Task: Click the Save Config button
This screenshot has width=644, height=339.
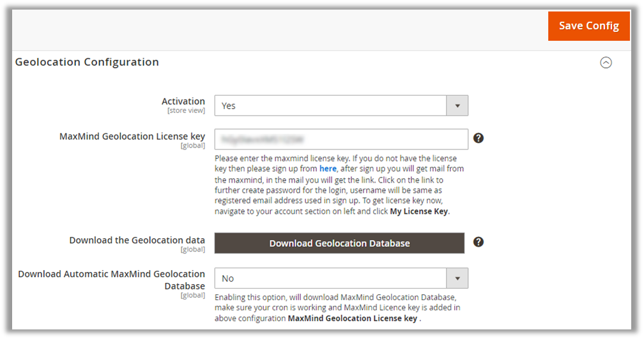Action: pyautogui.click(x=588, y=26)
